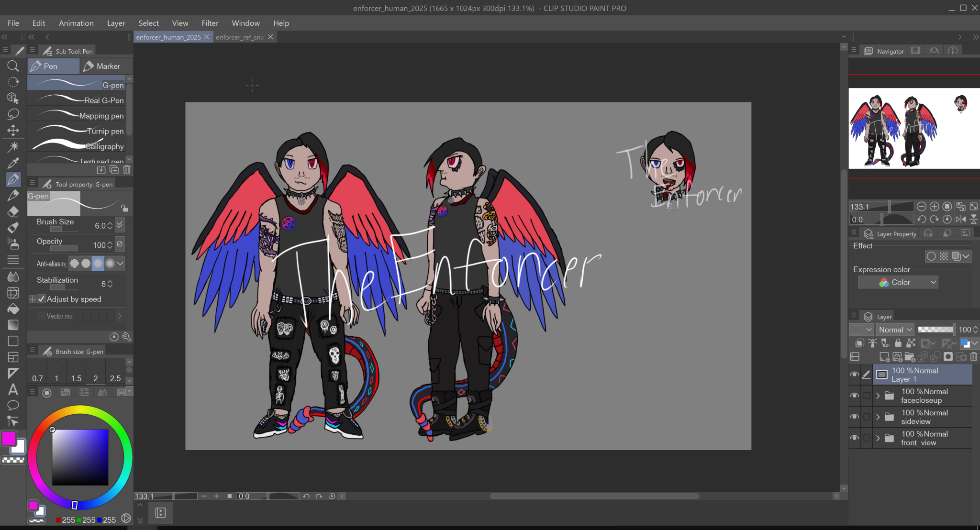The width and height of the screenshot is (980, 530).
Task: Click rotate left icon in navigator
Action: click(x=921, y=219)
